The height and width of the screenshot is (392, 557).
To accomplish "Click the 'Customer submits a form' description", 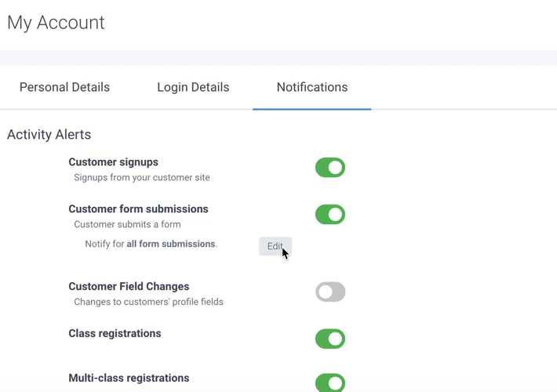I will click(x=127, y=225).
